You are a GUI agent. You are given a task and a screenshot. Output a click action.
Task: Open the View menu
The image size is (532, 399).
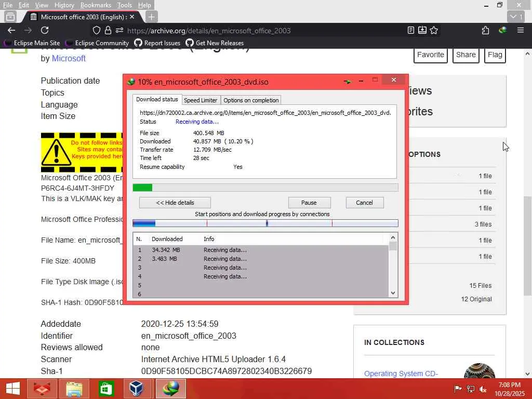click(42, 5)
